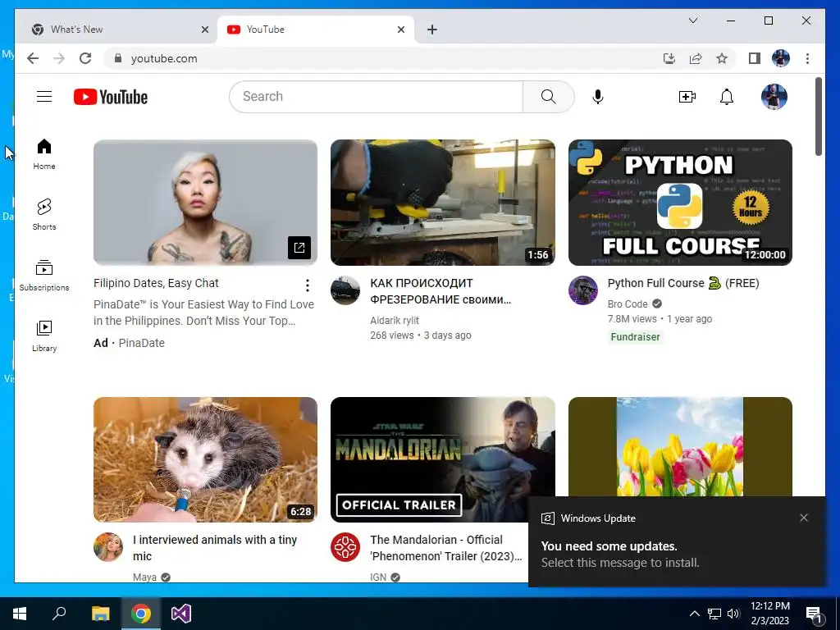Click Aidarik rylit channel name
Image resolution: width=840 pixels, height=630 pixels.
[395, 321]
